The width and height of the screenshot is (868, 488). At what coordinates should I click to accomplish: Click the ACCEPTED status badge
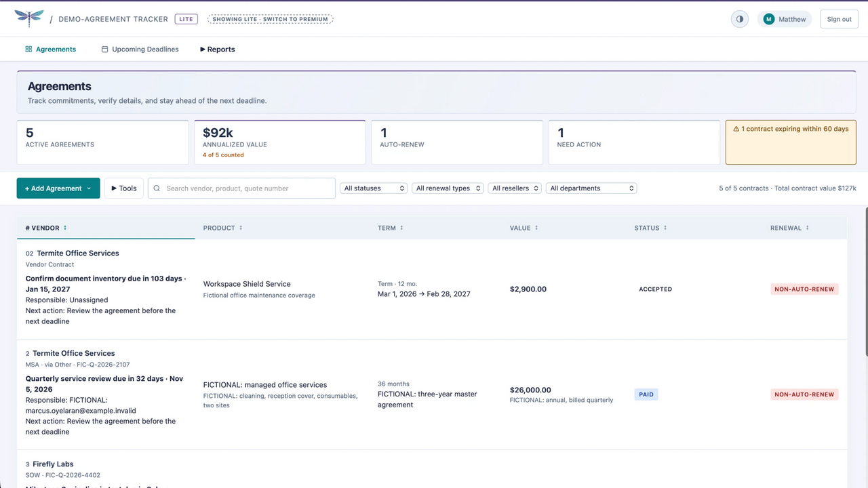(655, 289)
